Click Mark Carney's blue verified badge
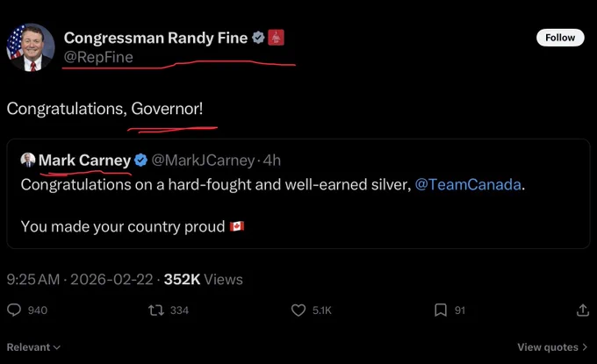This screenshot has height=364, width=597. click(x=140, y=161)
